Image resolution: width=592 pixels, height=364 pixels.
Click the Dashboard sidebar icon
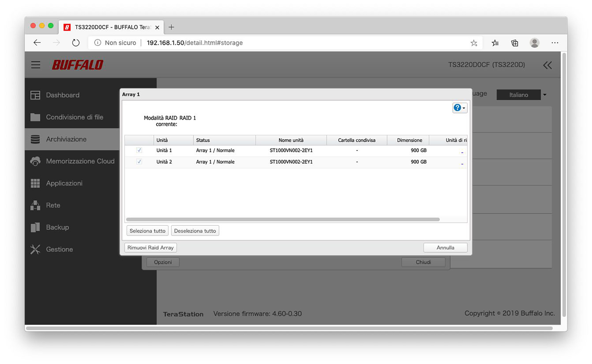[x=35, y=95]
